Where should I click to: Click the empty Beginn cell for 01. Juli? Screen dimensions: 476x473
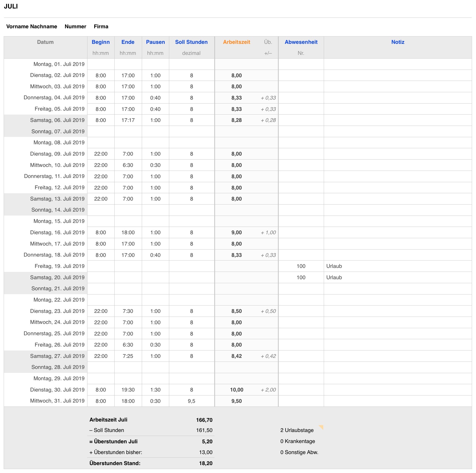[101, 64]
